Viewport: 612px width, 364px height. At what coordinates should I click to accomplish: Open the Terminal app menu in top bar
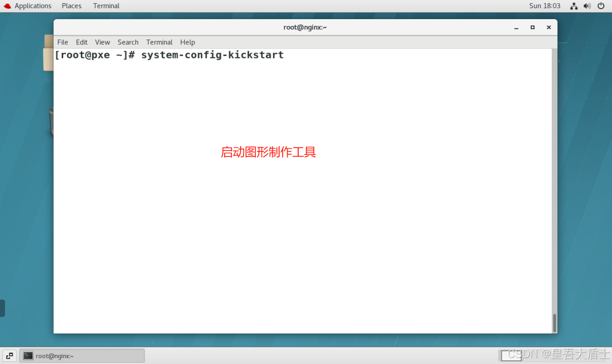click(x=106, y=6)
